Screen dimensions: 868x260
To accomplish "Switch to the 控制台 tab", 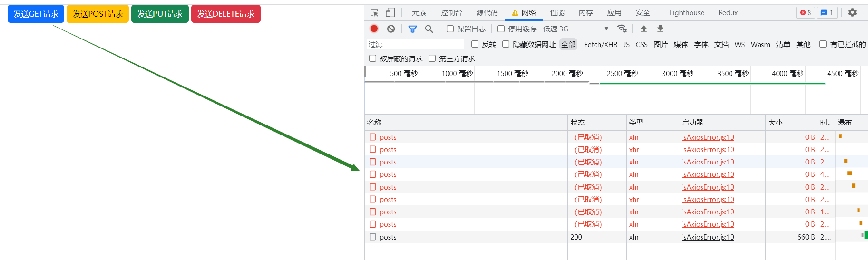I will (451, 13).
